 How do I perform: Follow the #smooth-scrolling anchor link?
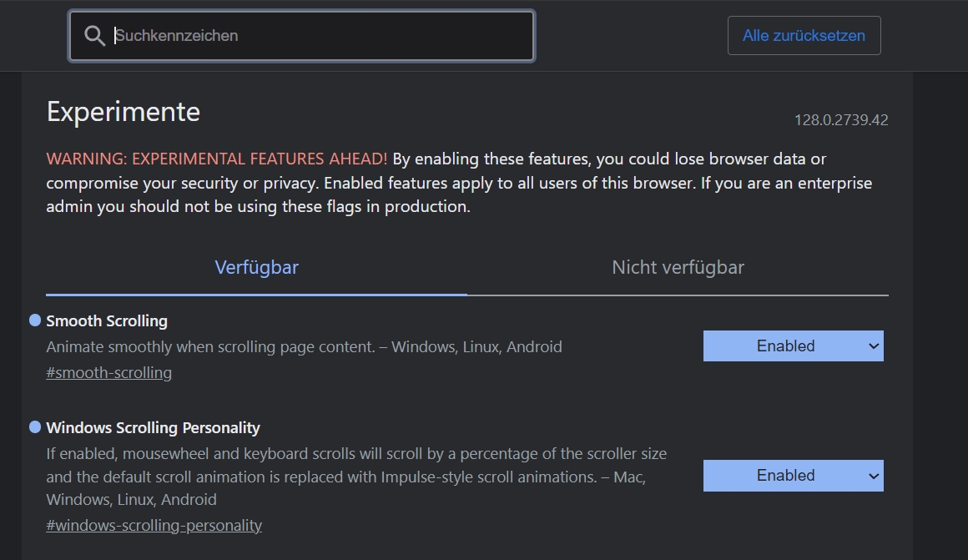click(x=108, y=373)
